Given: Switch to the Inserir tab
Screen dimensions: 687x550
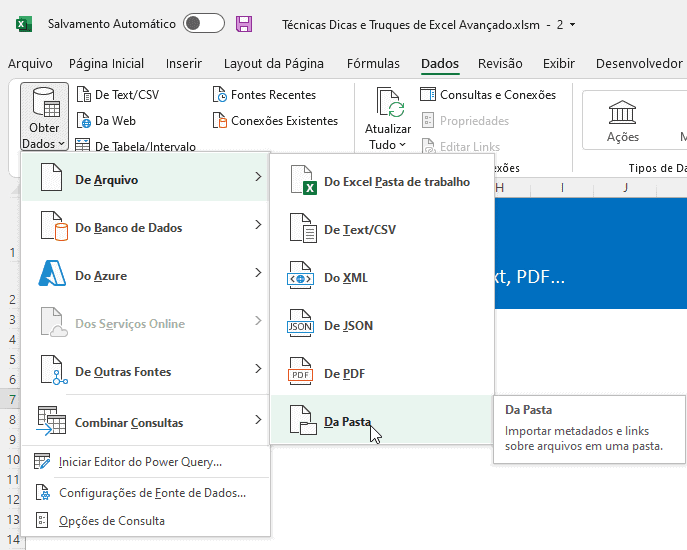Looking at the screenshot, I should (184, 64).
